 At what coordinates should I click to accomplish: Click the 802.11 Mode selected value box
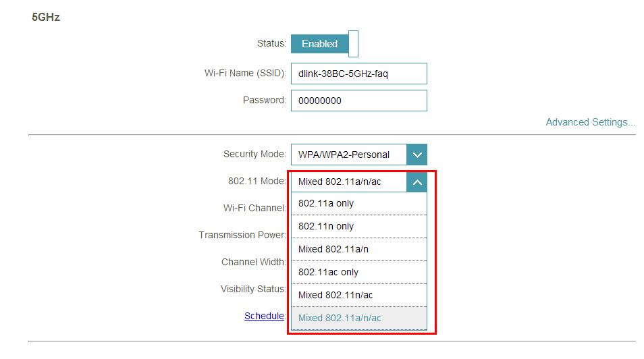(348, 182)
